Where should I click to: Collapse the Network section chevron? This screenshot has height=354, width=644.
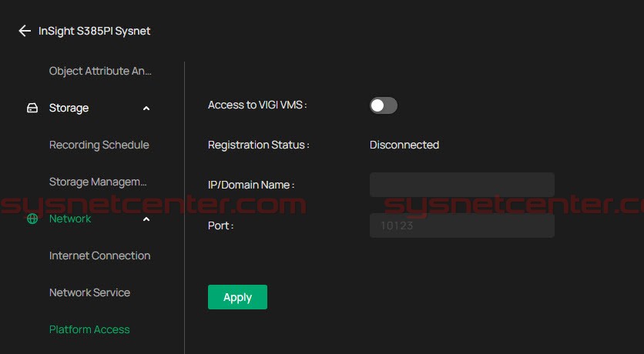(146, 219)
